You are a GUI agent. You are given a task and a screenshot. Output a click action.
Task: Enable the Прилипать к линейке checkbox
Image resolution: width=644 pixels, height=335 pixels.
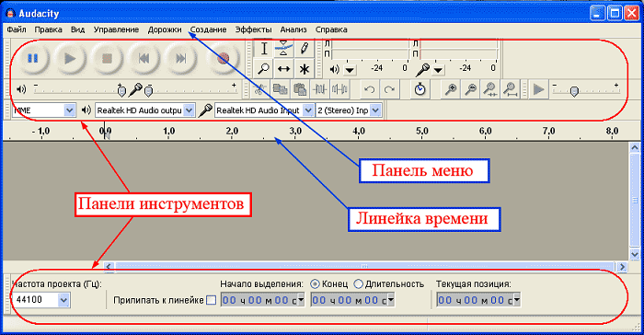pos(211,300)
